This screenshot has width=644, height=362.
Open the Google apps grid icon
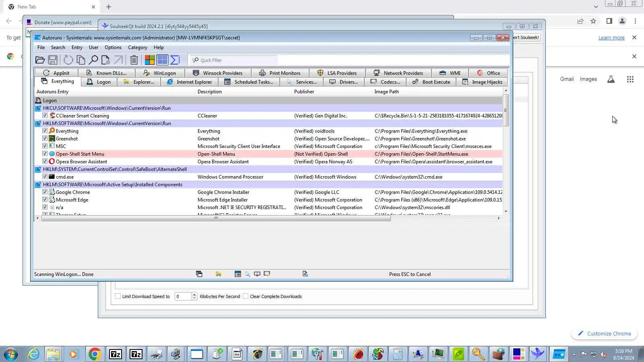click(630, 79)
